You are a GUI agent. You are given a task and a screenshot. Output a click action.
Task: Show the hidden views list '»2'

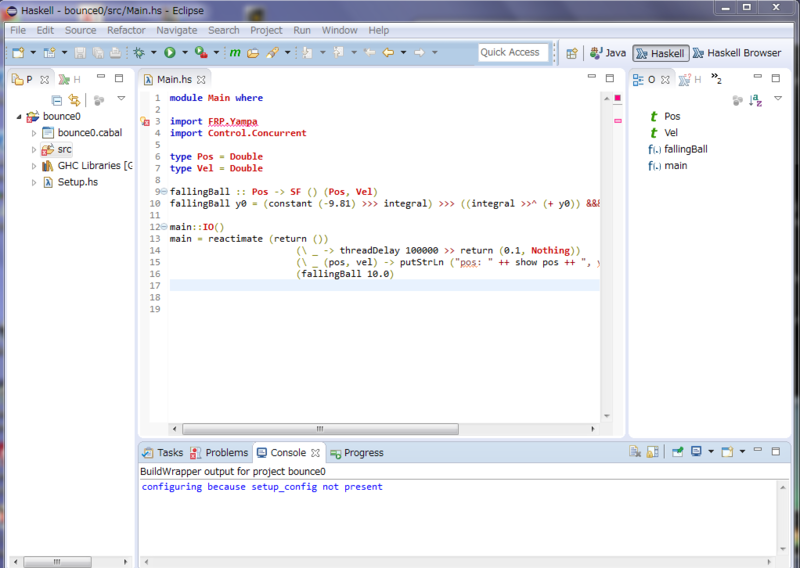tap(716, 79)
